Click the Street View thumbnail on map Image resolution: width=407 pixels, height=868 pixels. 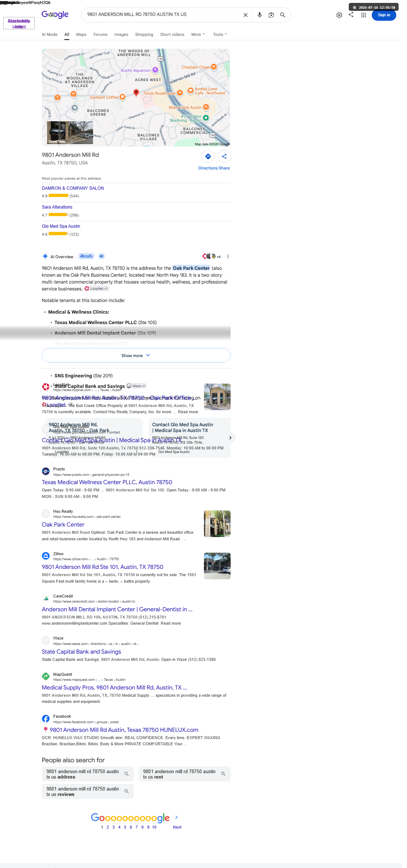coord(70,133)
